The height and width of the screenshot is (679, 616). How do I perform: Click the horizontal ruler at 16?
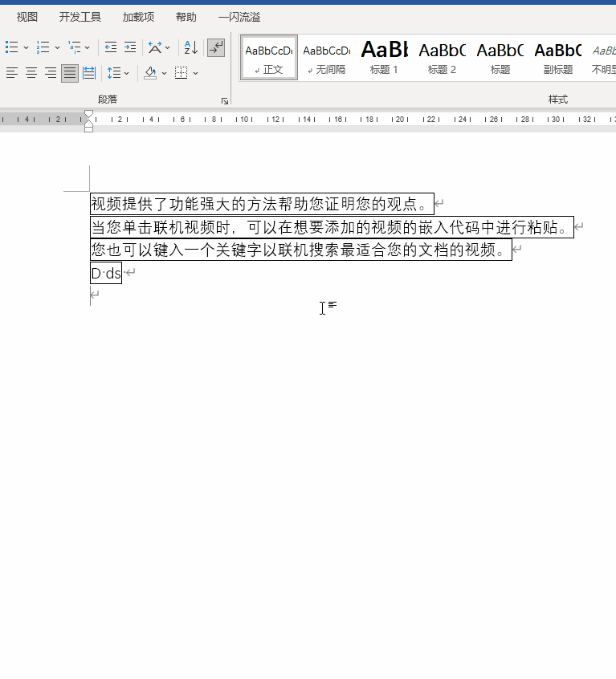click(338, 119)
